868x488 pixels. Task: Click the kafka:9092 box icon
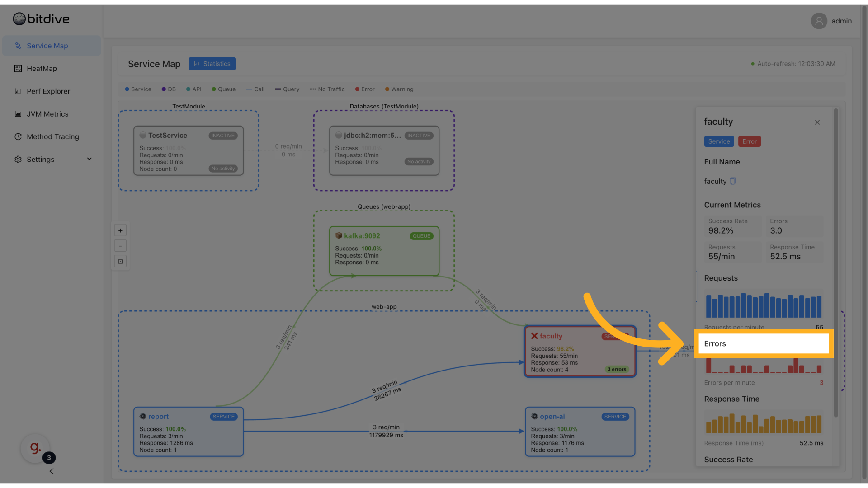coord(339,235)
